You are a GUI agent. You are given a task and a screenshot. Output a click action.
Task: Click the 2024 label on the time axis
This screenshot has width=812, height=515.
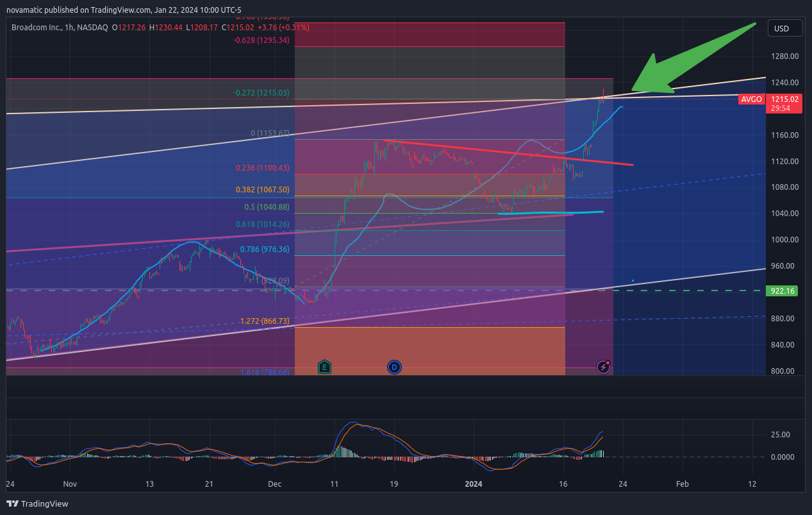(474, 484)
